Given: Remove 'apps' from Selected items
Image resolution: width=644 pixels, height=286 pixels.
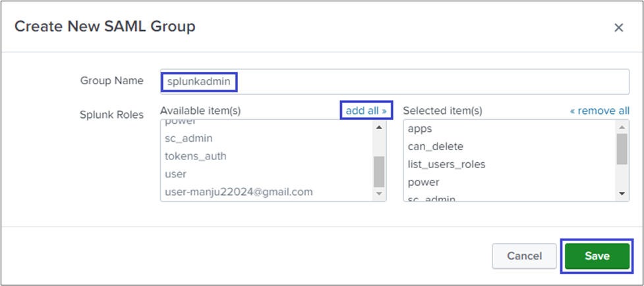Looking at the screenshot, I should 419,129.
